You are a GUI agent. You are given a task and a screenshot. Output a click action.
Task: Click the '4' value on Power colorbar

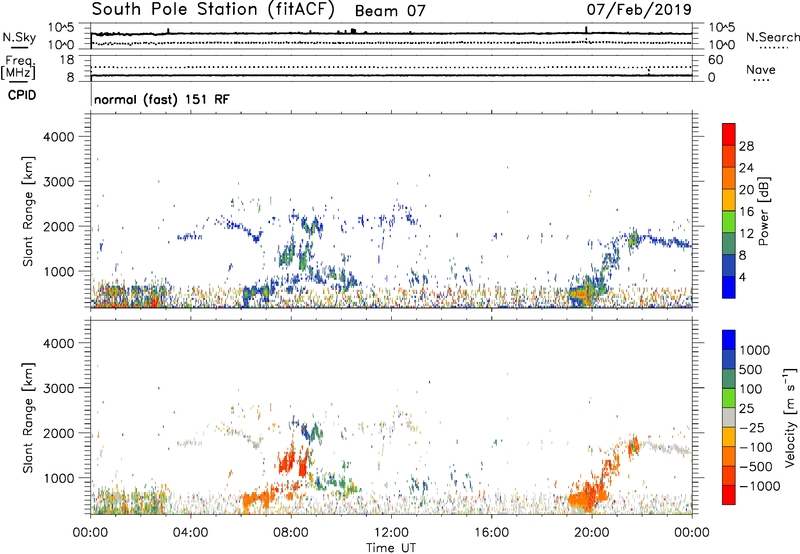[x=743, y=277]
